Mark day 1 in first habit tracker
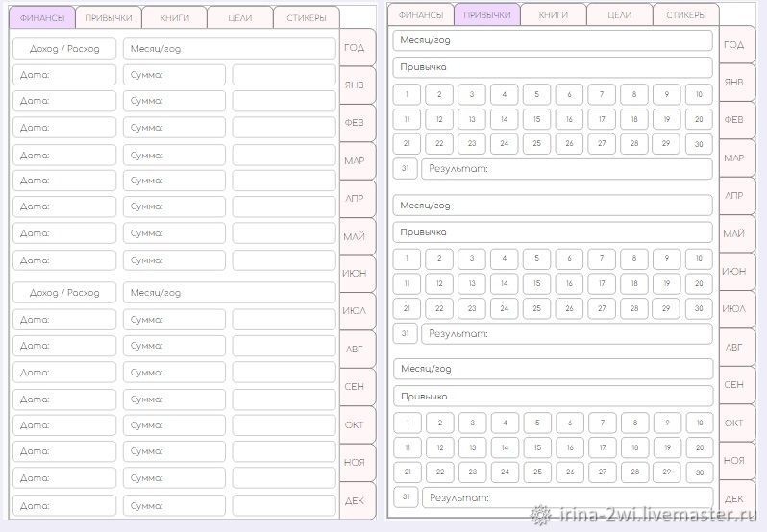This screenshot has width=767, height=532. tap(407, 94)
